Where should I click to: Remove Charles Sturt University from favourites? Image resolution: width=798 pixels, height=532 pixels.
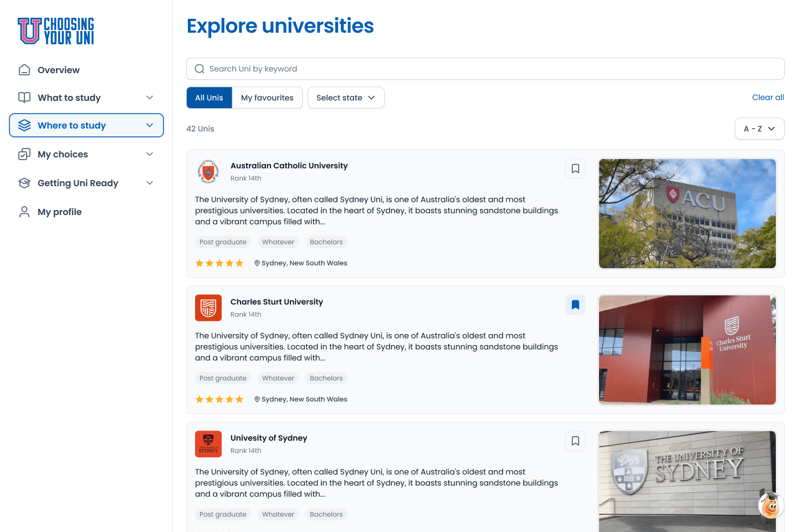(x=575, y=305)
